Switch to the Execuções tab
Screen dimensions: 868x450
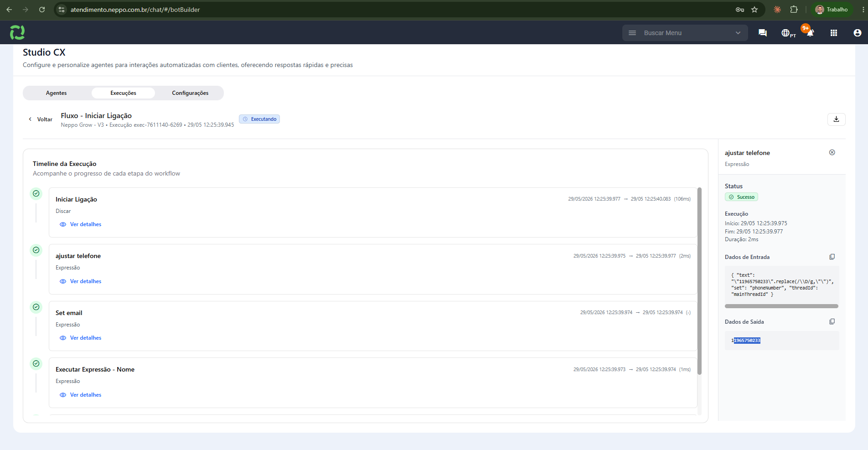(x=123, y=93)
